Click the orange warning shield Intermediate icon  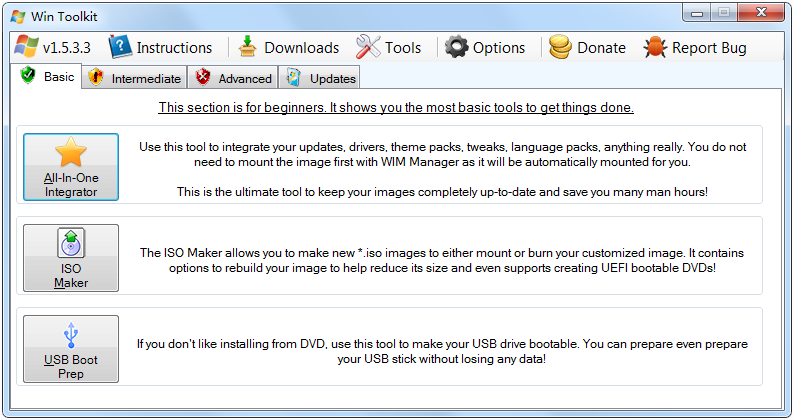[96, 77]
